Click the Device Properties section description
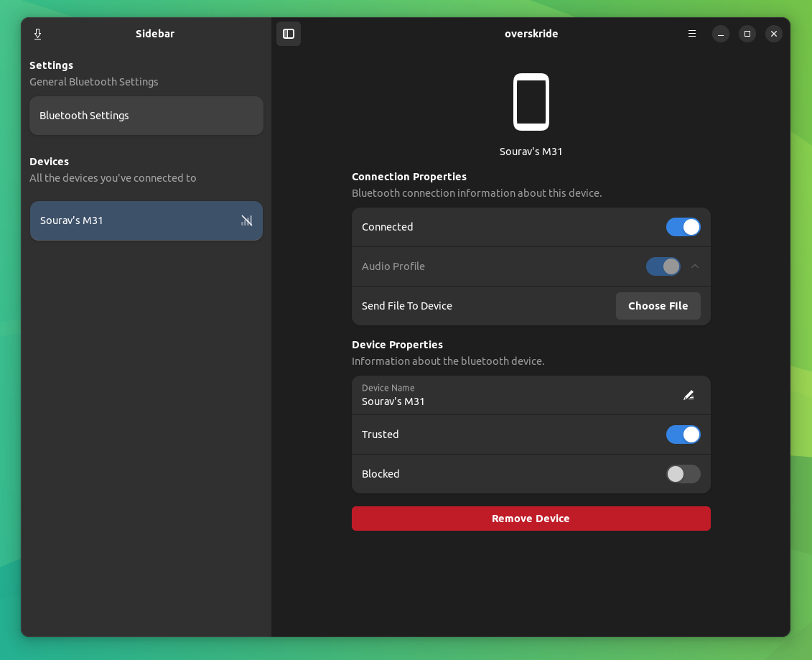The image size is (812, 660). (x=448, y=361)
